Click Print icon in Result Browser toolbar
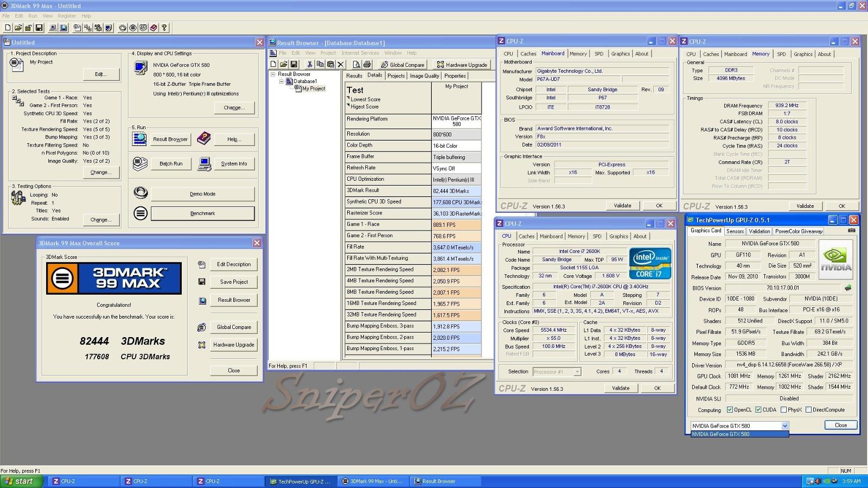Image resolution: width=868 pixels, height=488 pixels. [x=367, y=64]
